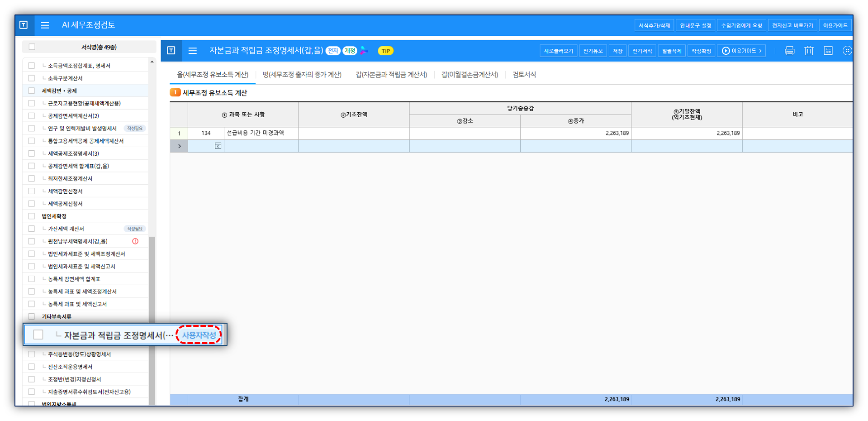Click the form list scroll-up arrow
Image resolution: width=868 pixels, height=421 pixels.
(152, 62)
